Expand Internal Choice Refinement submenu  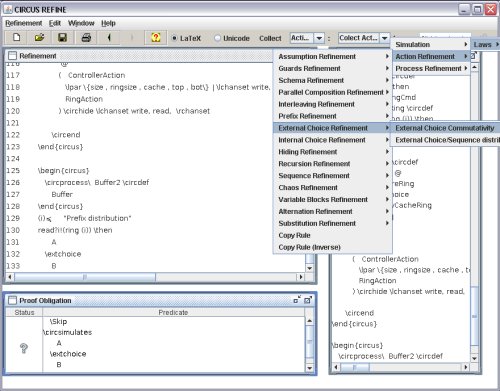[x=333, y=140]
